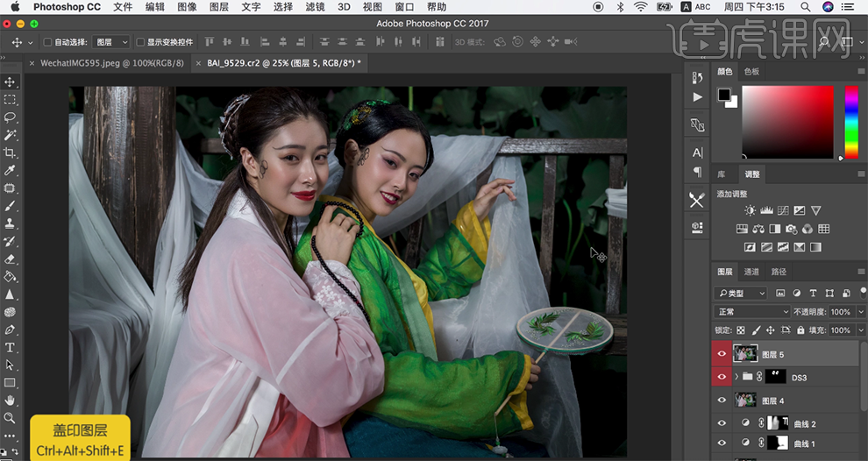Hide the 图层 5 layer
Screen dimensions: 868x461
coord(722,354)
